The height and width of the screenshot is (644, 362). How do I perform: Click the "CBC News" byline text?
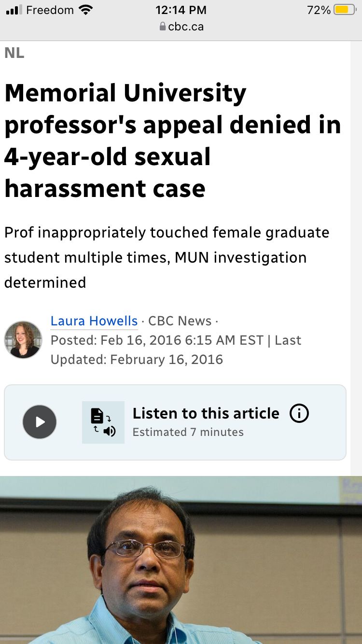[x=180, y=321]
